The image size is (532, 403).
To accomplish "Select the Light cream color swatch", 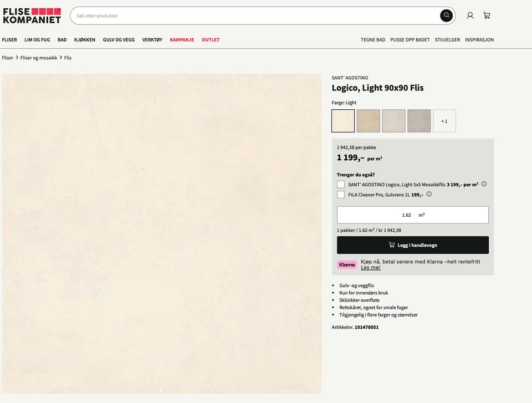I will (x=343, y=121).
